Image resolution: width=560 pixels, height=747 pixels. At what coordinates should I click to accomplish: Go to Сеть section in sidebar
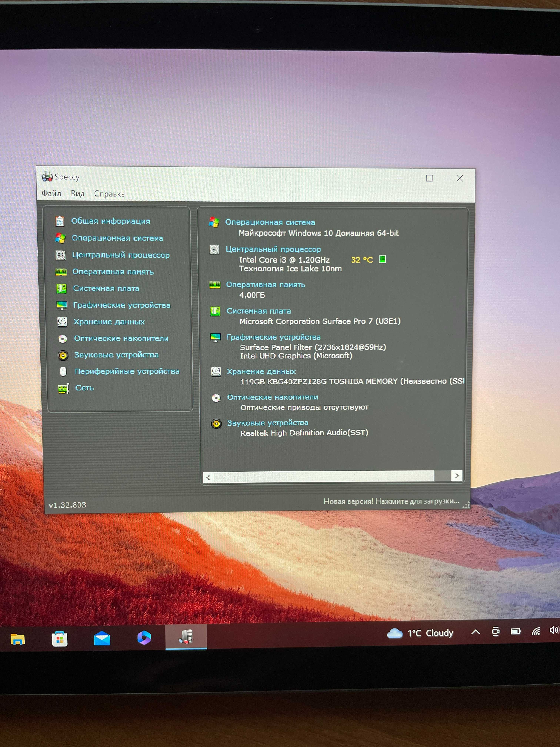pos(84,388)
